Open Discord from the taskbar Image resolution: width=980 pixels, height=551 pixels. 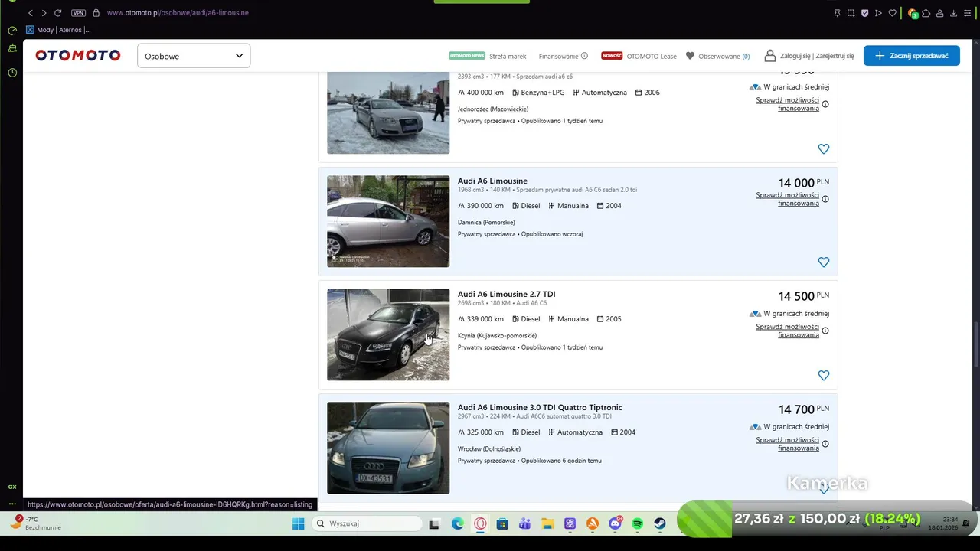pyautogui.click(x=615, y=523)
